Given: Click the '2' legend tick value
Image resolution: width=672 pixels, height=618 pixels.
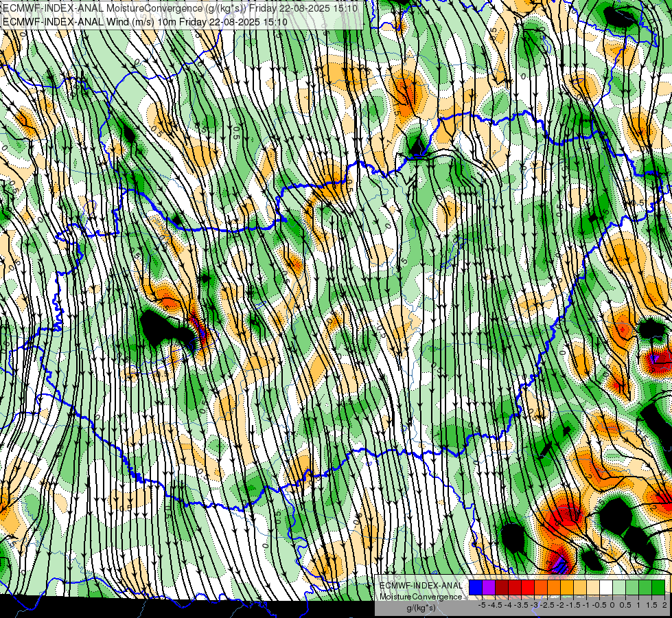Looking at the screenshot, I should [664, 605].
